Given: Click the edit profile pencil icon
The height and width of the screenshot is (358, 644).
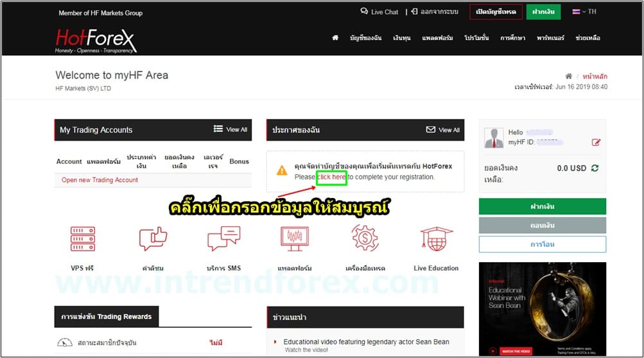Looking at the screenshot, I should tap(596, 142).
